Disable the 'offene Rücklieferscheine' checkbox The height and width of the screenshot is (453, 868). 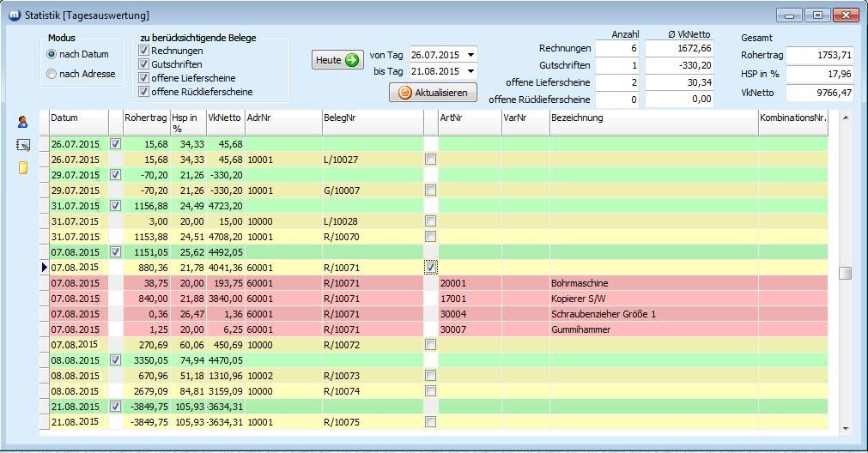click(x=144, y=91)
